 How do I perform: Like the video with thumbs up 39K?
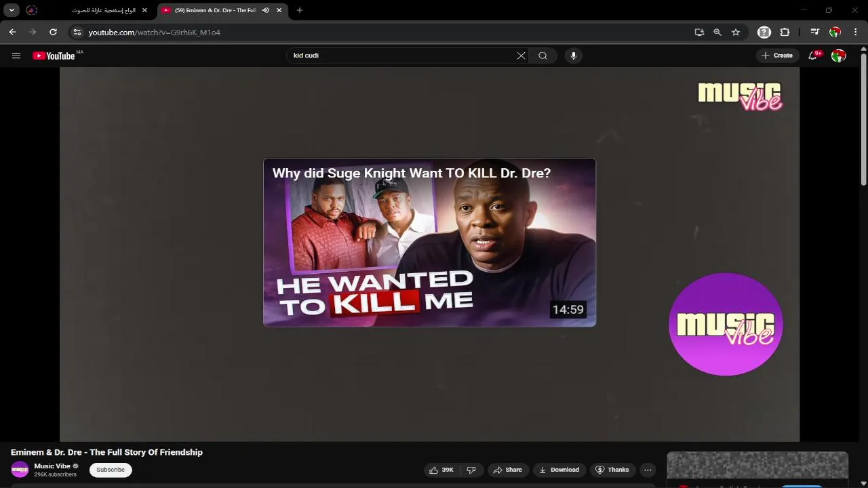[442, 470]
